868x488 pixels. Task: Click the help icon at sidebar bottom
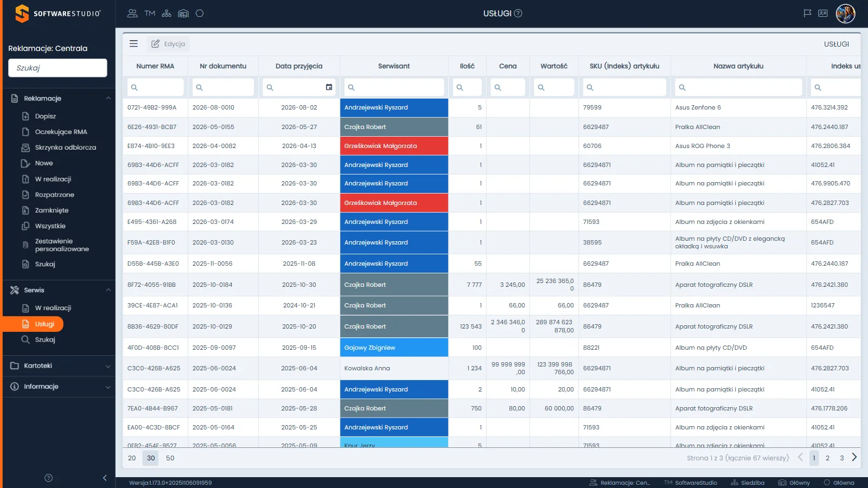pyautogui.click(x=48, y=478)
